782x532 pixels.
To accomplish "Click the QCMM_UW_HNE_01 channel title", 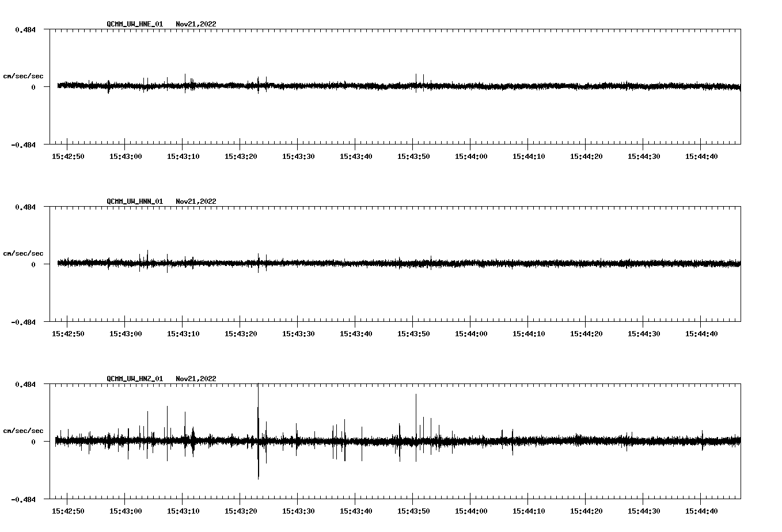I will [135, 24].
